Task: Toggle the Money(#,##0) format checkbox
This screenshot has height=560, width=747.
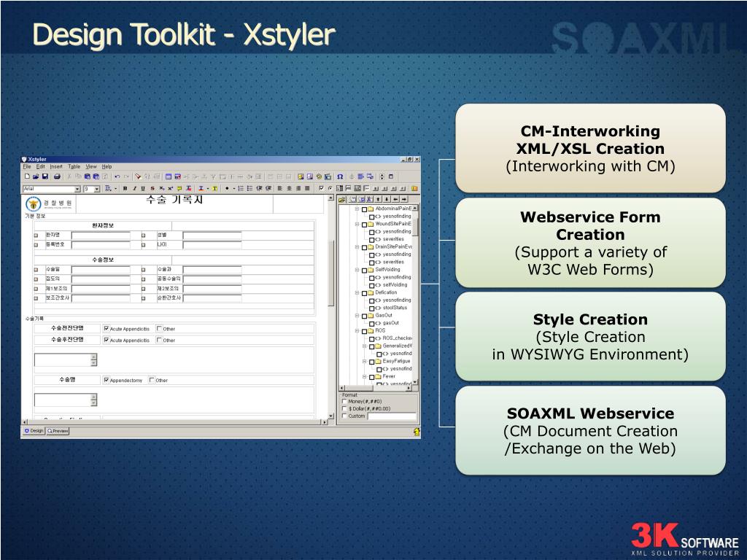Action: pyautogui.click(x=344, y=402)
